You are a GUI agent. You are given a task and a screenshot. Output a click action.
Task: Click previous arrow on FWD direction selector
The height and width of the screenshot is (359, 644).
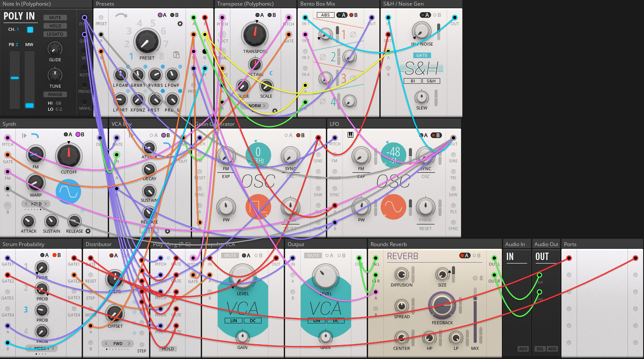coord(106,343)
